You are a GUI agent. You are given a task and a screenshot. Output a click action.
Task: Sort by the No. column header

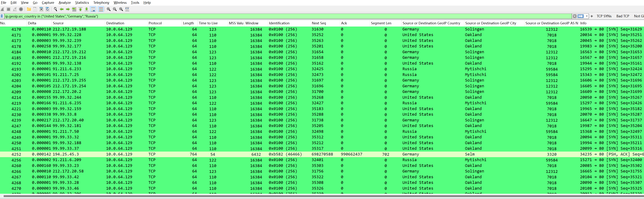point(13,23)
